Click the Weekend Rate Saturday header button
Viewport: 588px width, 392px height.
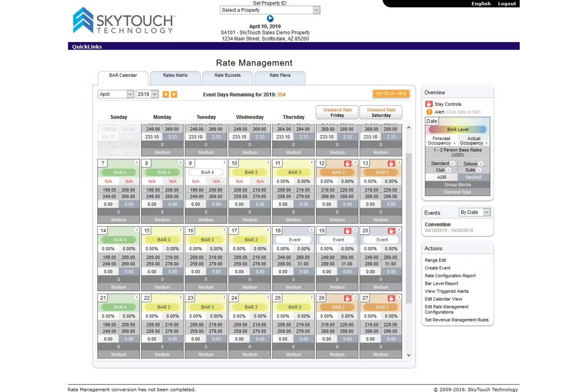(x=381, y=112)
